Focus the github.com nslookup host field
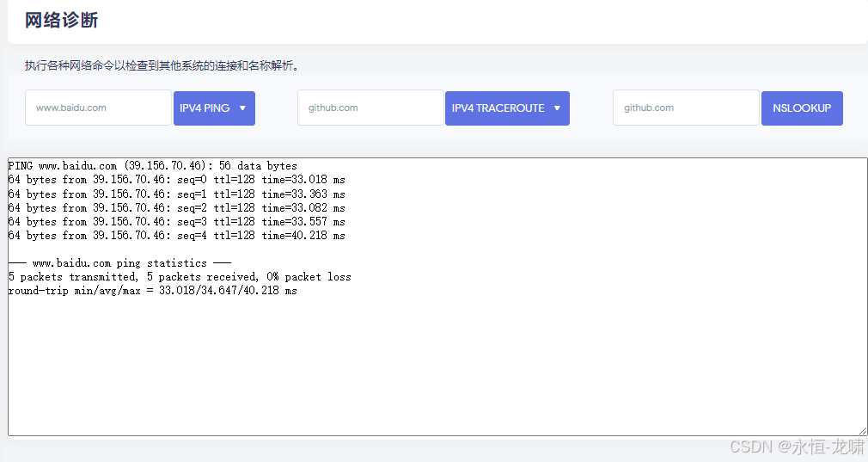Screen dimensions: 868x462 tap(686, 108)
